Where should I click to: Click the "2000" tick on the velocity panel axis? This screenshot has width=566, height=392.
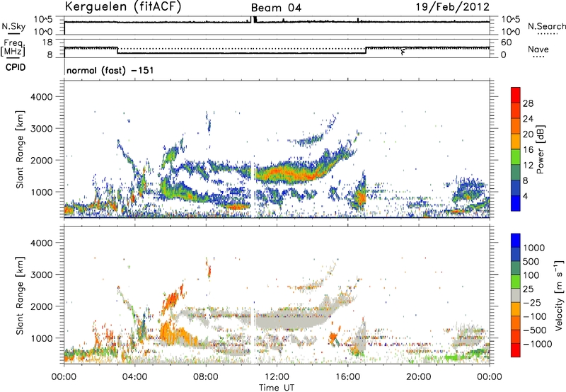pos(41,306)
